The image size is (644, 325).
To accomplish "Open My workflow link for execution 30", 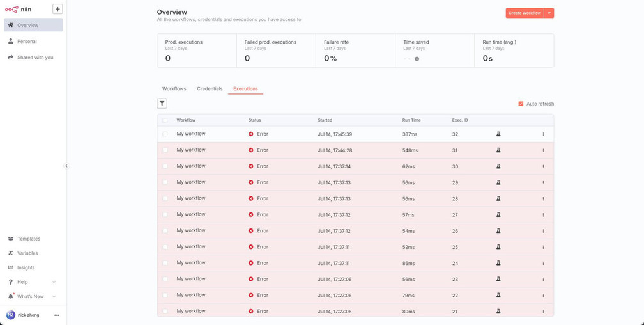I will coord(191,166).
